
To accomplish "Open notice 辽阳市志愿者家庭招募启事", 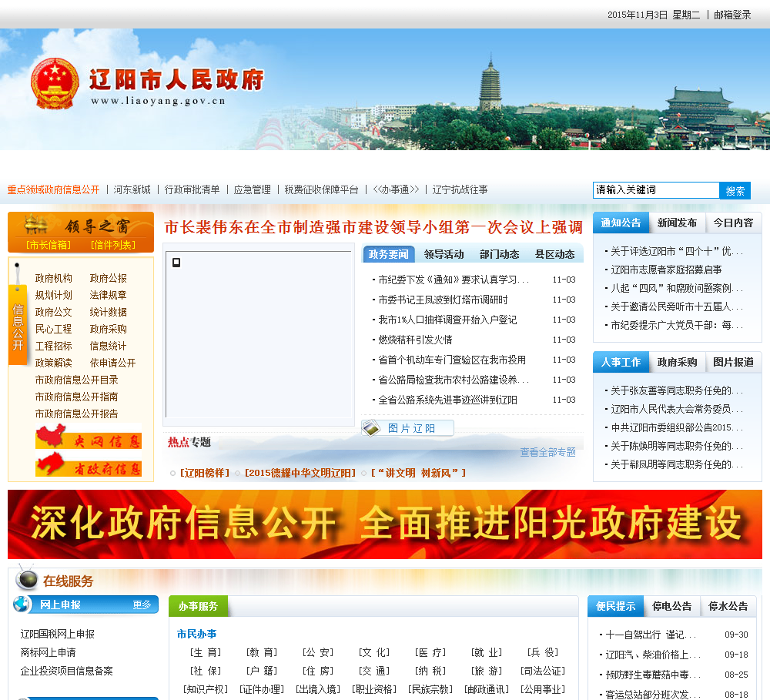I will coord(666,270).
